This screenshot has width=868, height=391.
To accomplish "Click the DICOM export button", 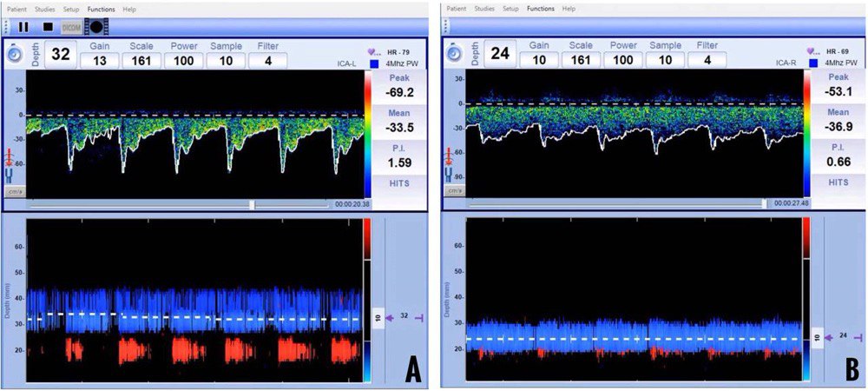I will click(72, 27).
